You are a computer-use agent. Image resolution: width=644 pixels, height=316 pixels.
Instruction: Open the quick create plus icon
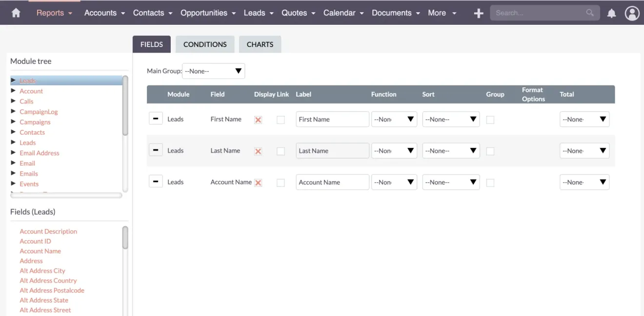[478, 12]
